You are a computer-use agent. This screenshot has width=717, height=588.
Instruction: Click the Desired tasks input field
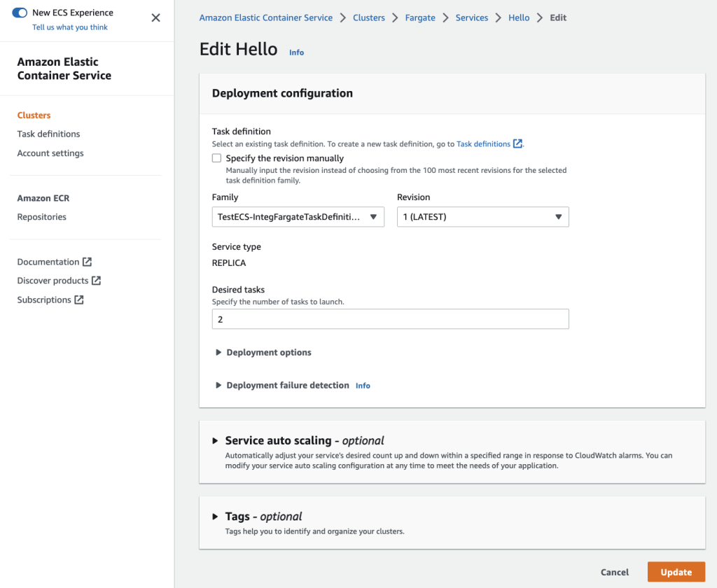(x=390, y=318)
